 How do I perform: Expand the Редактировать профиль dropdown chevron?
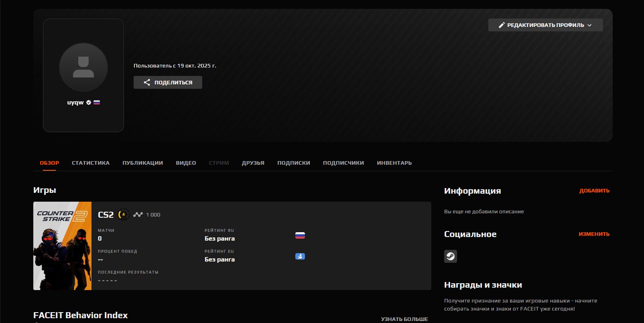click(x=589, y=25)
